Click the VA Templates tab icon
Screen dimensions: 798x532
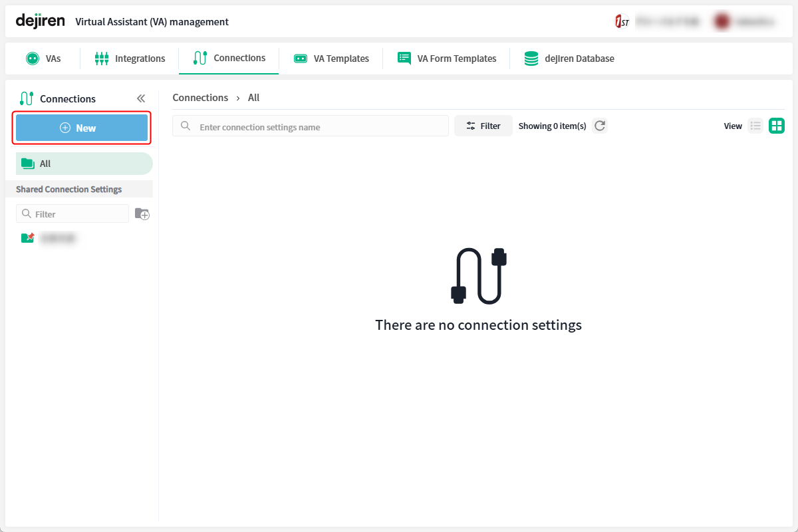301,59
